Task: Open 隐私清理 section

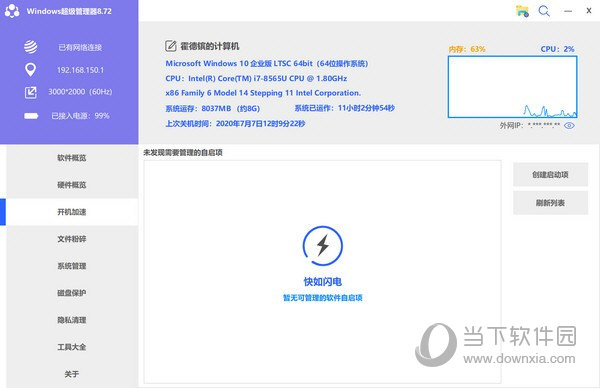Action: pyautogui.click(x=72, y=320)
